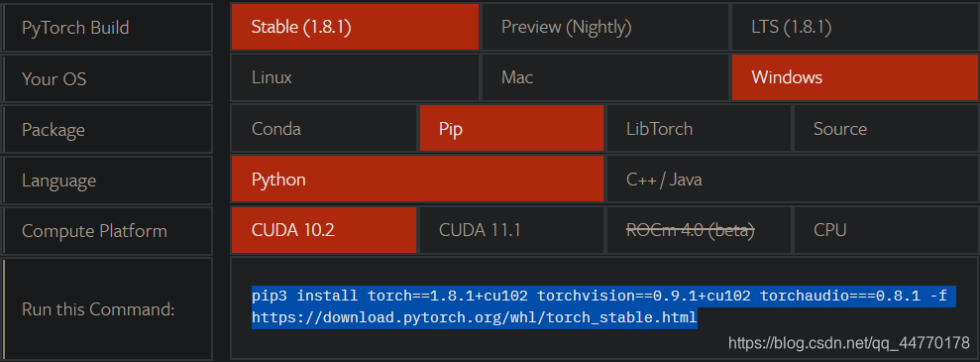Image resolution: width=980 pixels, height=362 pixels.
Task: Click the PyTorch Build row label
Action: tap(107, 28)
